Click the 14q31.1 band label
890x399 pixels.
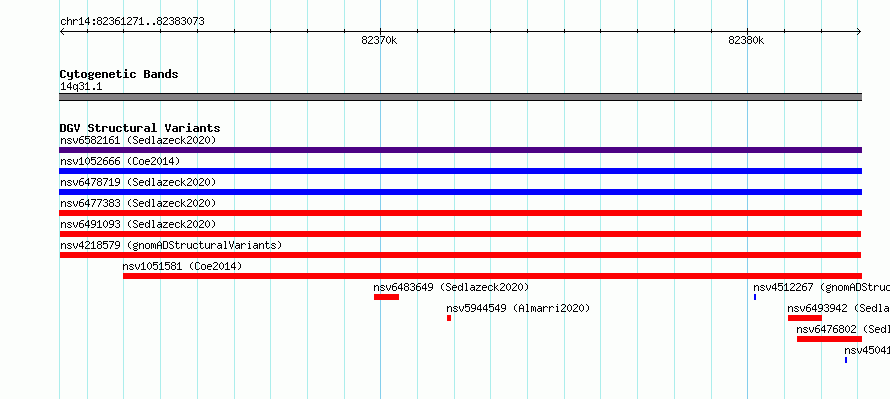(x=81, y=87)
